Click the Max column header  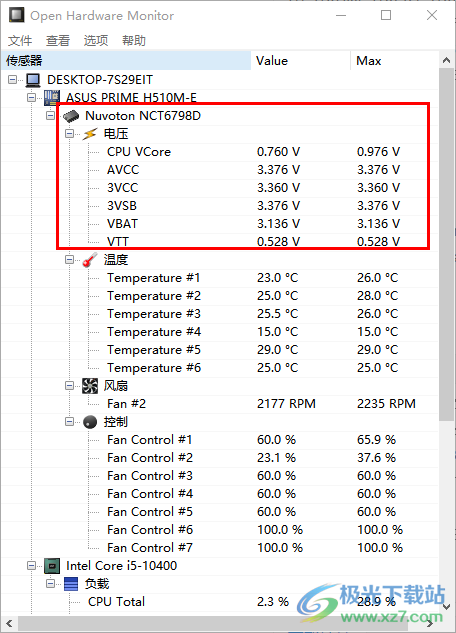coord(394,61)
